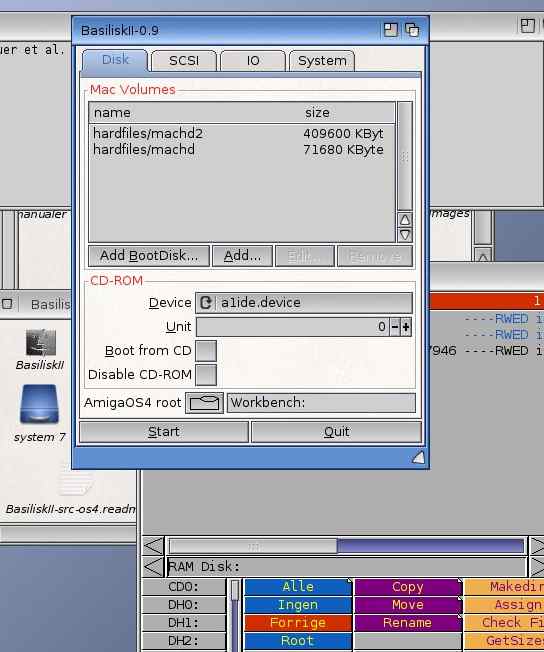Screen dimensions: 544x652
Task: Click the Ingen button
Action: pos(298,605)
